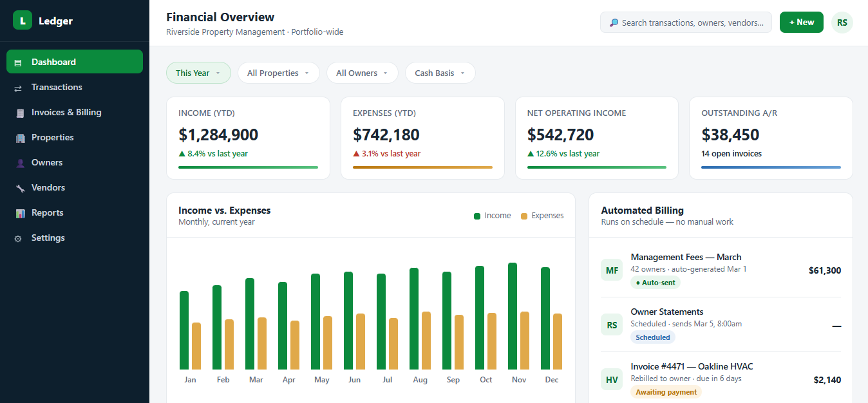
Task: Open Invoice #4471 — Oakline HVAC
Action: [x=721, y=380]
